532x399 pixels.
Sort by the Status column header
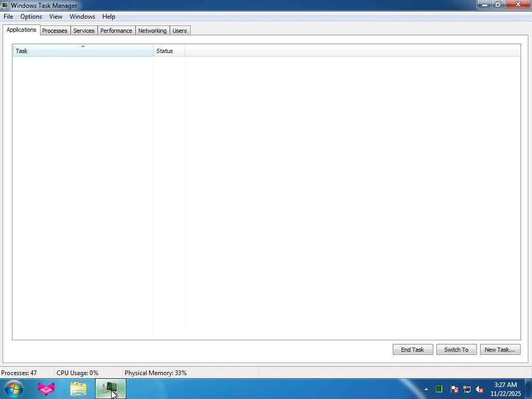(169, 50)
